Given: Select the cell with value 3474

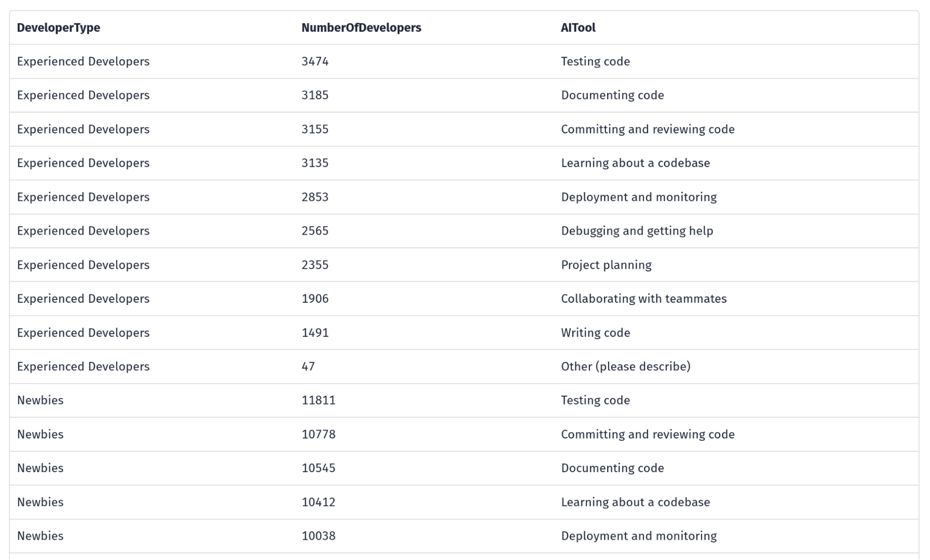Looking at the screenshot, I should 315,61.
